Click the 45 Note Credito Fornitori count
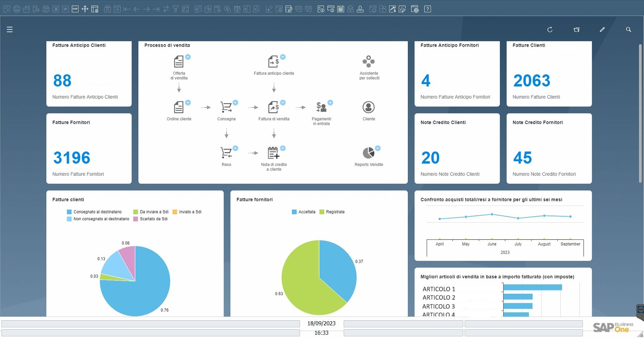 pyautogui.click(x=522, y=158)
